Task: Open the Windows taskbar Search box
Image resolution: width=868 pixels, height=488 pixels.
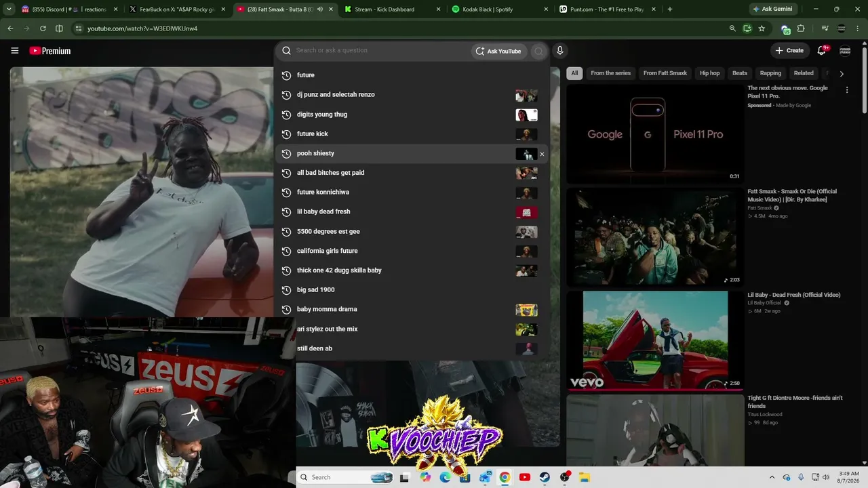Action: coord(345,477)
